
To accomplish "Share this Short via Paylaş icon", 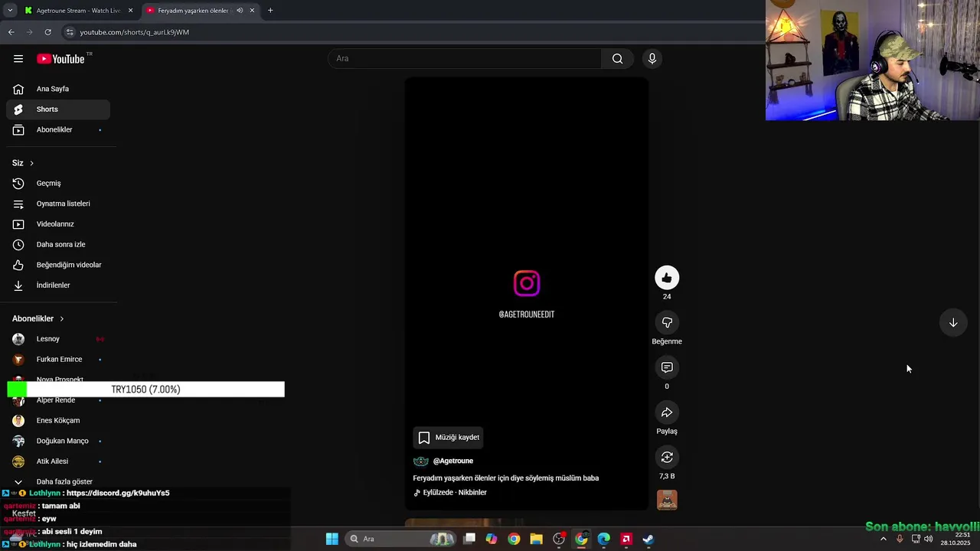I will (667, 412).
